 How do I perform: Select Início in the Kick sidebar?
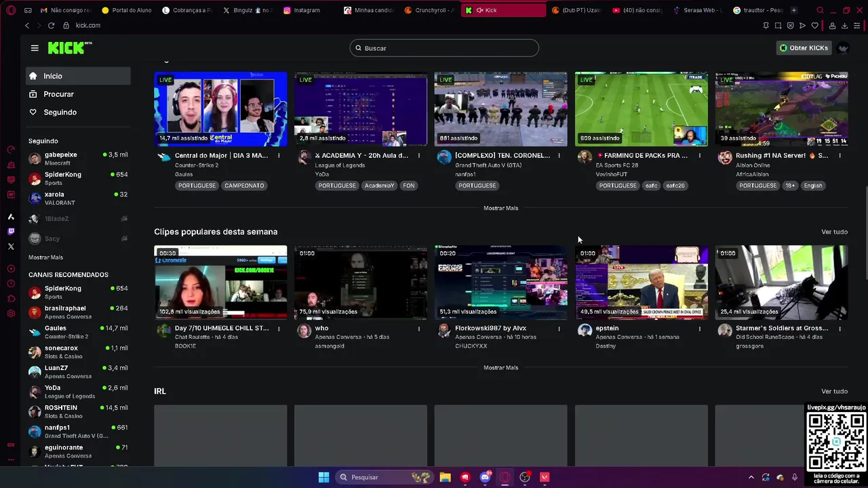[x=78, y=76]
